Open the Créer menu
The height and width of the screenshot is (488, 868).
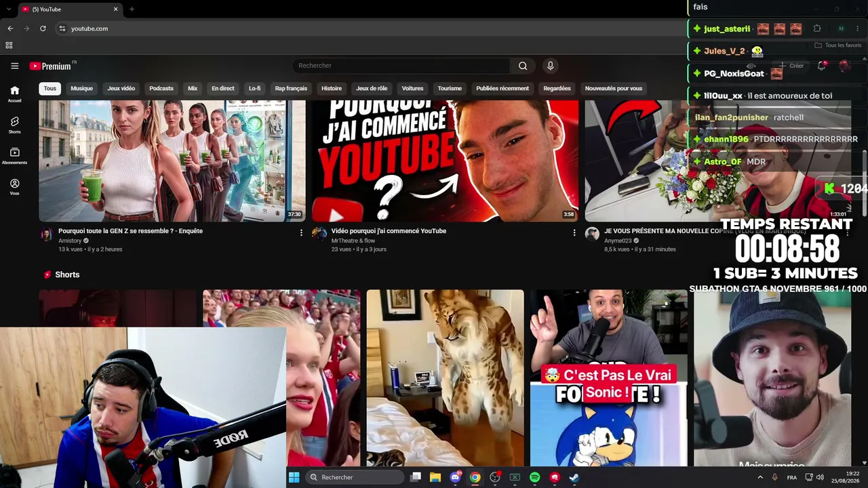(791, 66)
